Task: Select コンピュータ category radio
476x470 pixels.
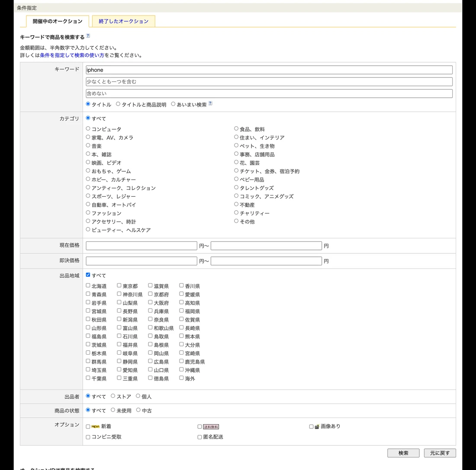Action: coord(88,129)
